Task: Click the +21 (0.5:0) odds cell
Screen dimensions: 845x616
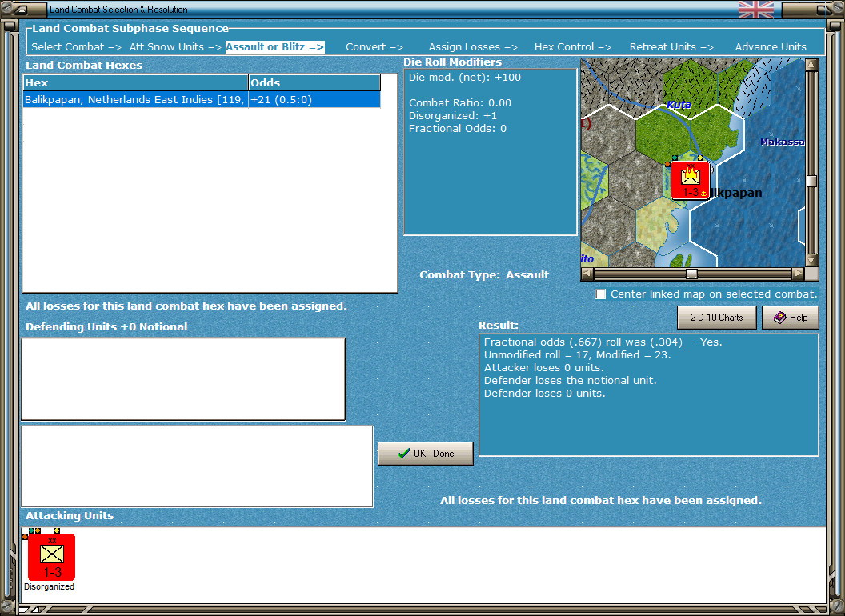Action: (x=314, y=100)
